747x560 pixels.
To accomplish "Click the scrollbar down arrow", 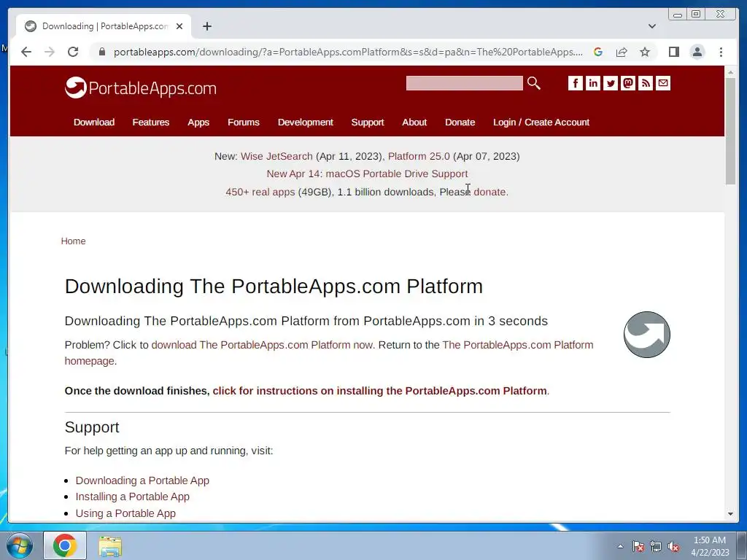I will pyautogui.click(x=730, y=514).
